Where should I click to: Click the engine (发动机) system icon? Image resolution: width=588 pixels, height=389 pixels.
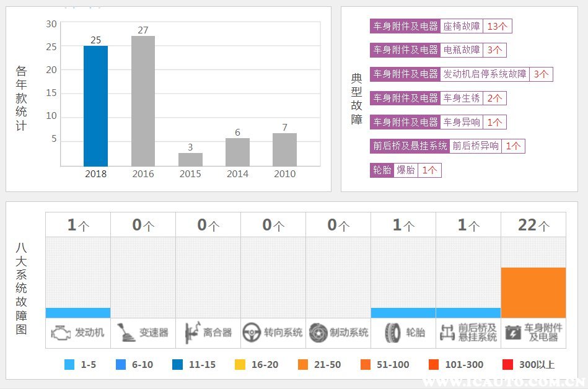tap(61, 333)
